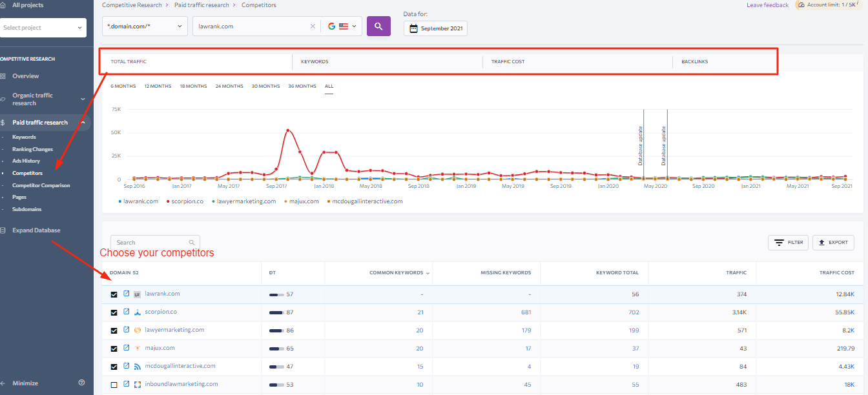868x395 pixels.
Task: Uncheck the lawrank.com row checkbox
Action: 114,294
